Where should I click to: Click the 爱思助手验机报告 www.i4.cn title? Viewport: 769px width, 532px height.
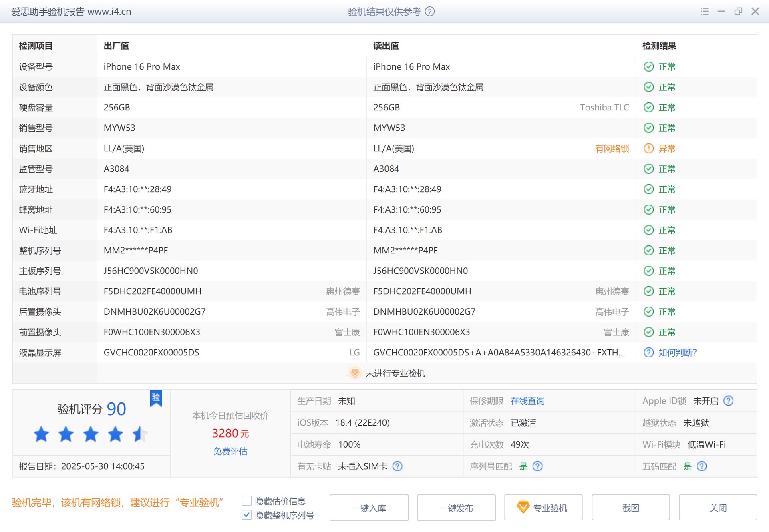(x=71, y=12)
